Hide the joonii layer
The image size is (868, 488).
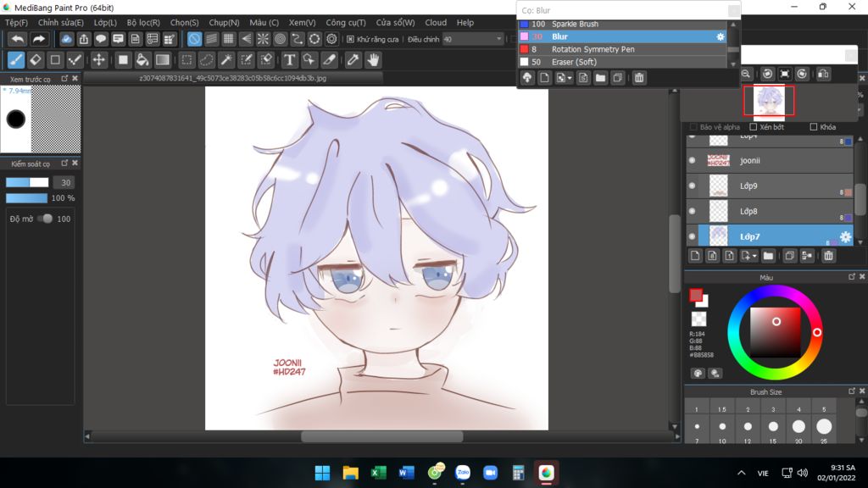692,160
